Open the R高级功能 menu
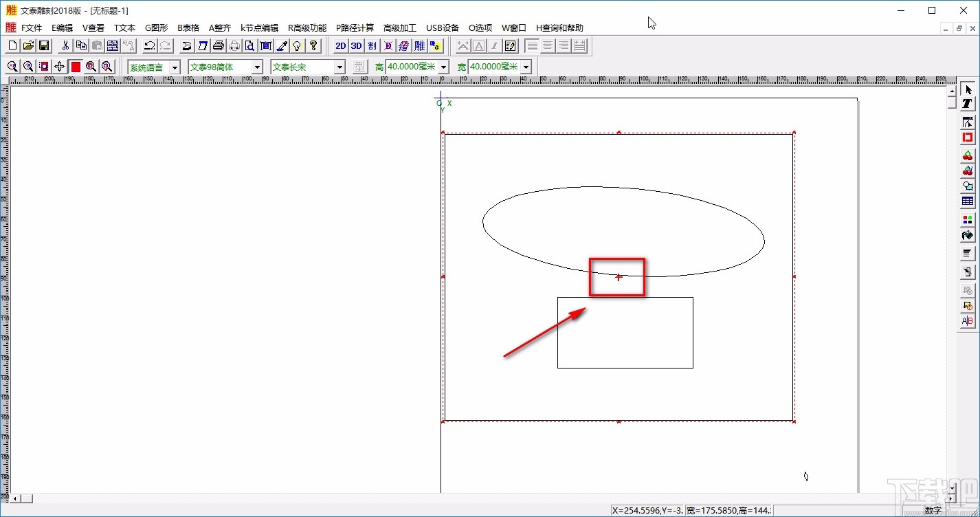Viewport: 980px width, 517px height. click(x=307, y=28)
